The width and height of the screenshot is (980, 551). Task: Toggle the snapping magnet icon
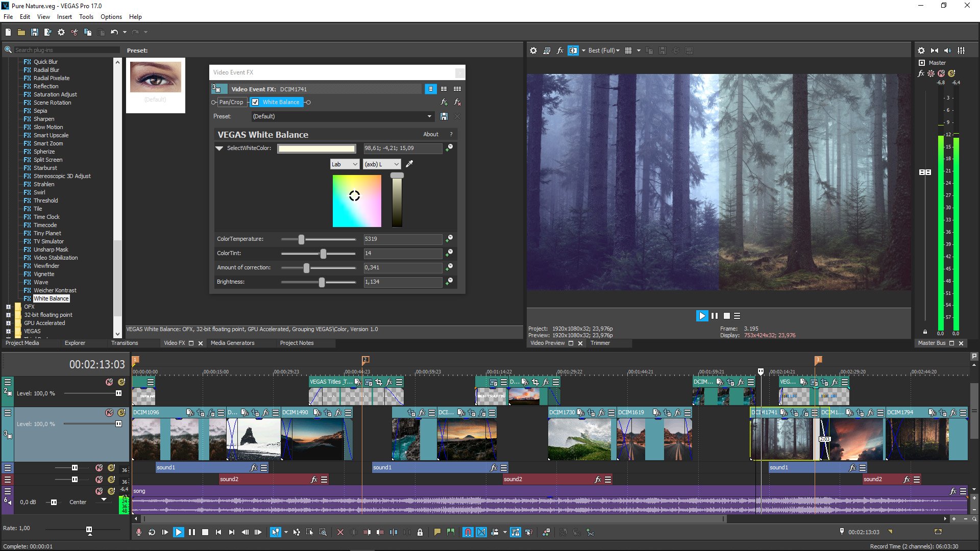coord(468,532)
